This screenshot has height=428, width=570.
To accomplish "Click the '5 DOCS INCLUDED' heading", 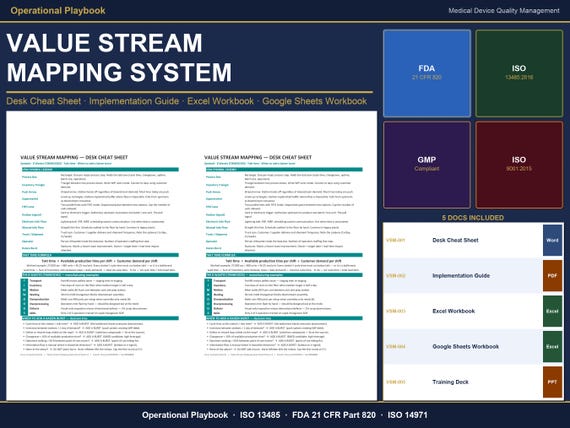I will [x=473, y=217].
